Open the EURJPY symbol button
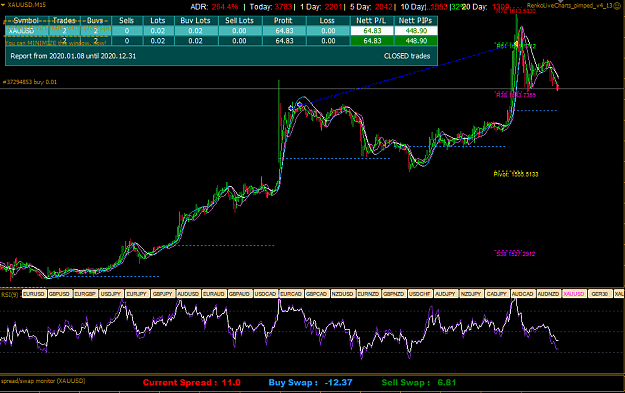Viewport: 625px width, 393px height. pyautogui.click(x=137, y=294)
